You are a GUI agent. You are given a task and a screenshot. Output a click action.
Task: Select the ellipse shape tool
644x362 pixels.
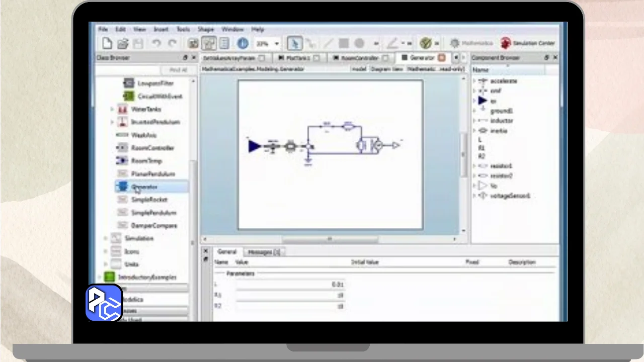pos(359,44)
